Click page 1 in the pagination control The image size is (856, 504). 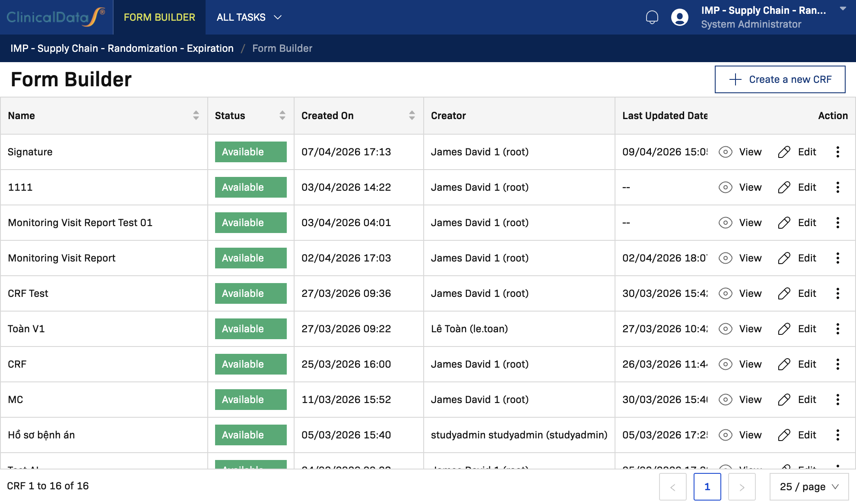click(x=707, y=486)
